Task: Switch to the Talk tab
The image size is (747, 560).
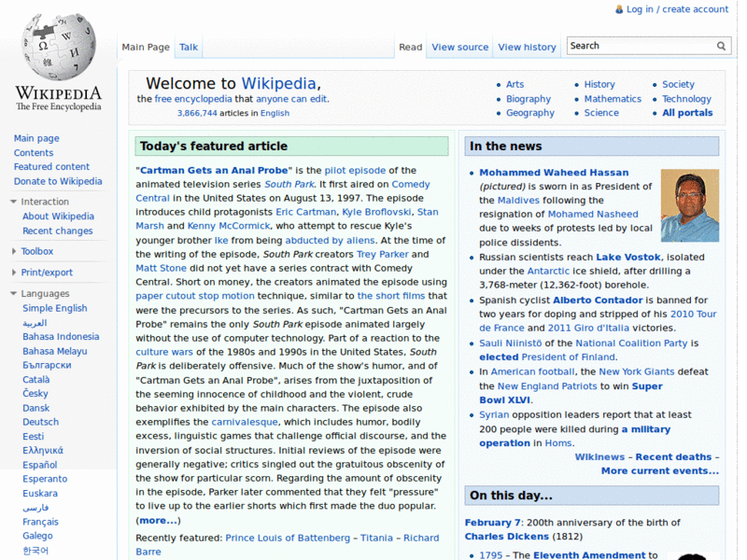Action: (x=189, y=48)
